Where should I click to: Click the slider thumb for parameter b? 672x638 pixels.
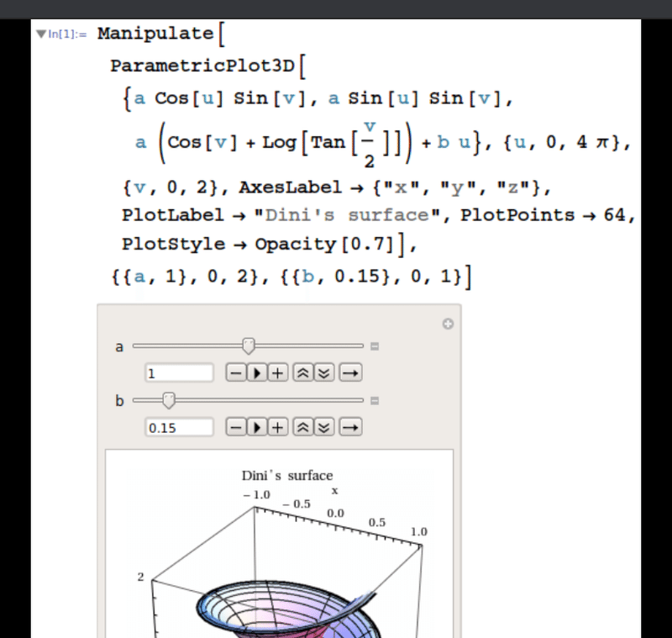[x=169, y=400]
